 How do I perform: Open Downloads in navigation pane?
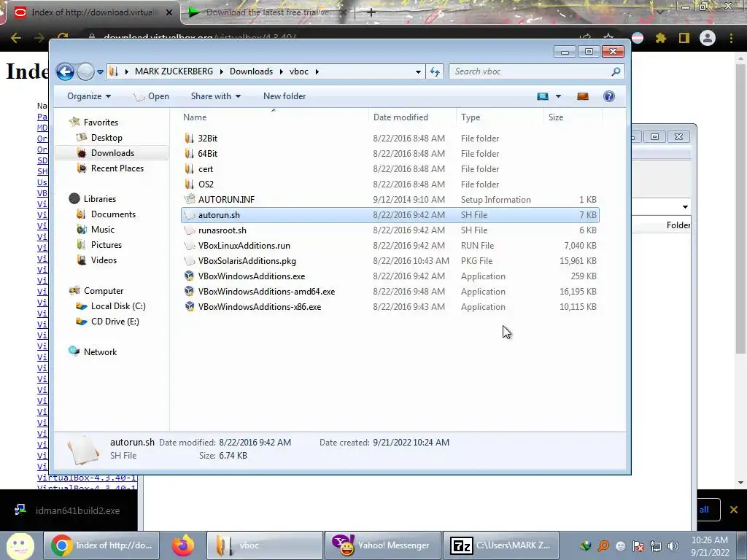112,153
